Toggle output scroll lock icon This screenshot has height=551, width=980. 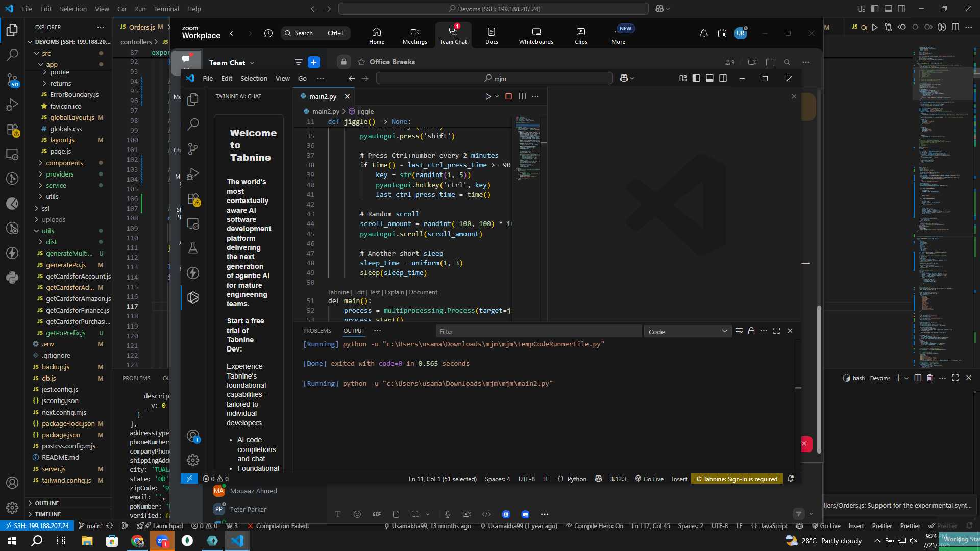click(x=751, y=331)
